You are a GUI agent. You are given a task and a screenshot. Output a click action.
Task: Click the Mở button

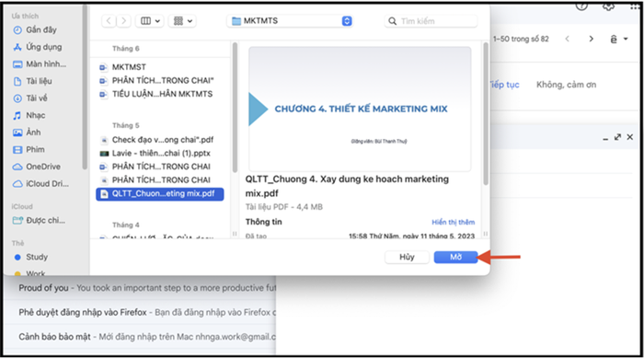(x=456, y=258)
